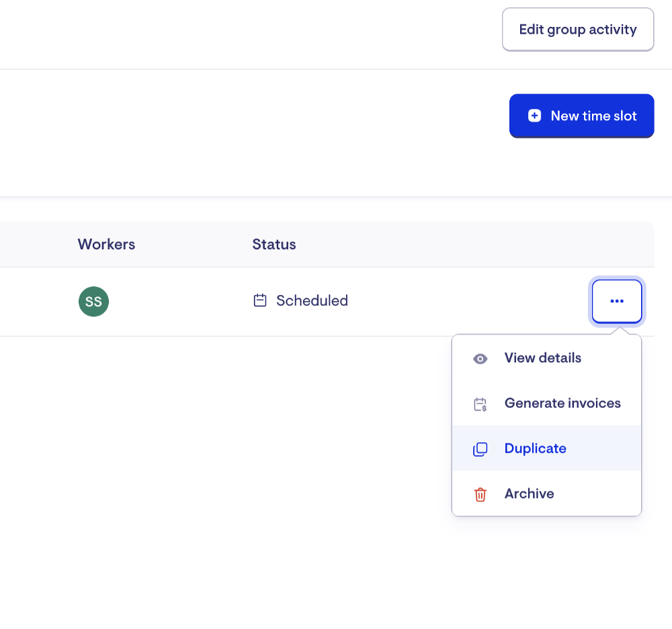
Task: Click the SS worker avatar
Action: click(x=93, y=301)
